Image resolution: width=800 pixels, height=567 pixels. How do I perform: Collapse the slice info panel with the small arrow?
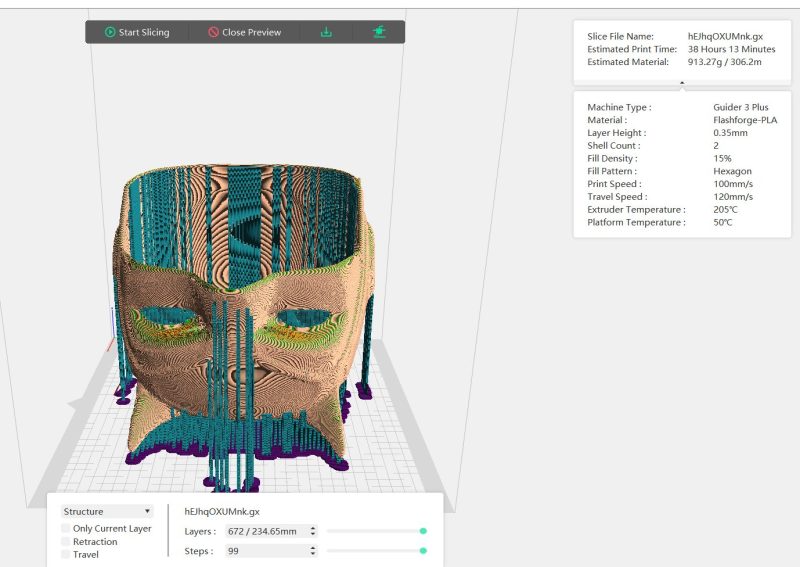click(x=682, y=83)
